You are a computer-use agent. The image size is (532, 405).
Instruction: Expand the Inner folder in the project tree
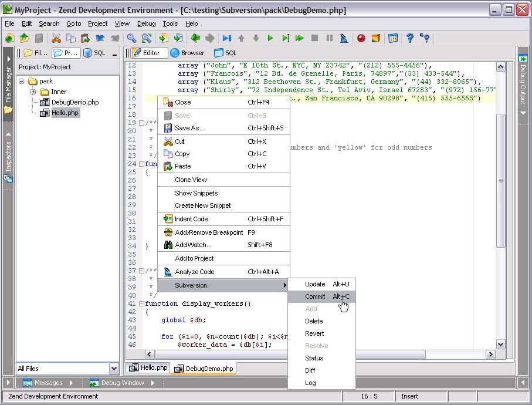tap(33, 92)
